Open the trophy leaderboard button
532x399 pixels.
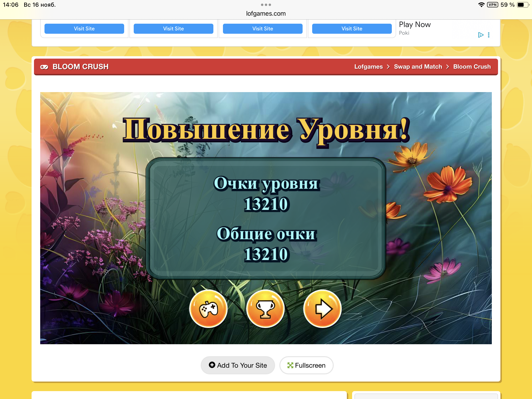click(x=265, y=309)
